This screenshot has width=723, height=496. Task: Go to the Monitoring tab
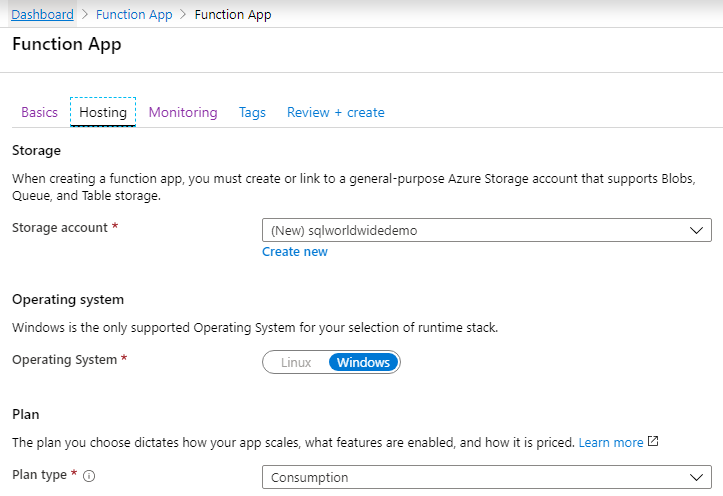183,112
